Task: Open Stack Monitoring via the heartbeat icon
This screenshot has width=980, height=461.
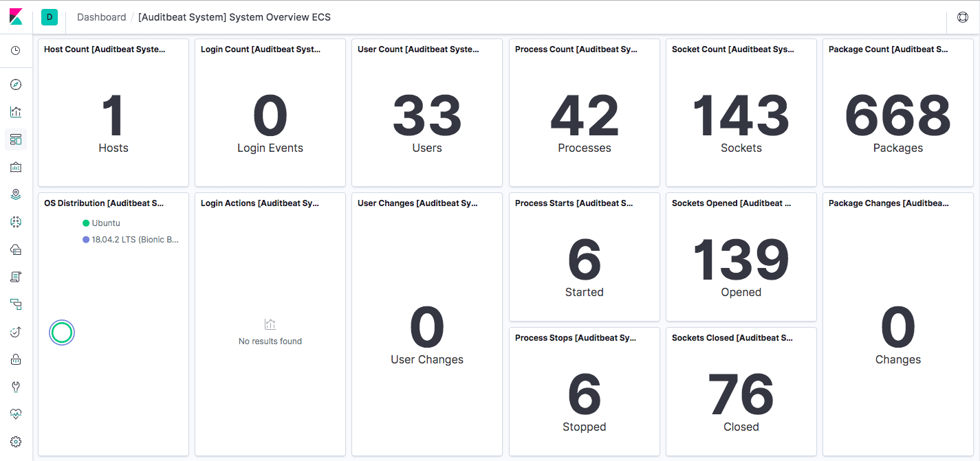Action: click(x=16, y=414)
